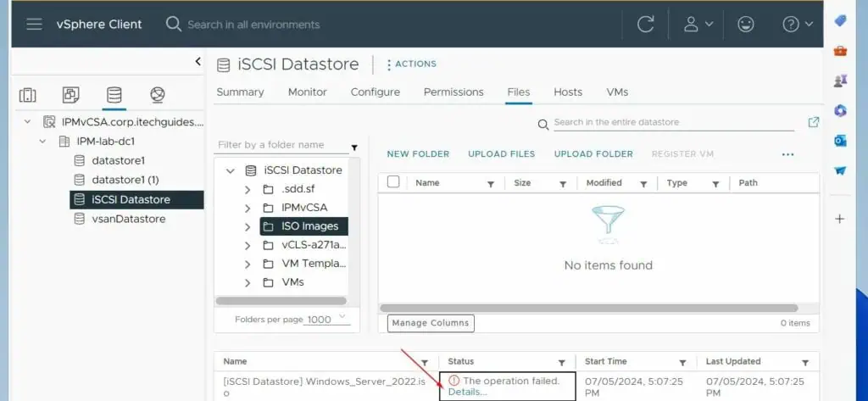
Task: Open the Configure tab
Action: 376,92
